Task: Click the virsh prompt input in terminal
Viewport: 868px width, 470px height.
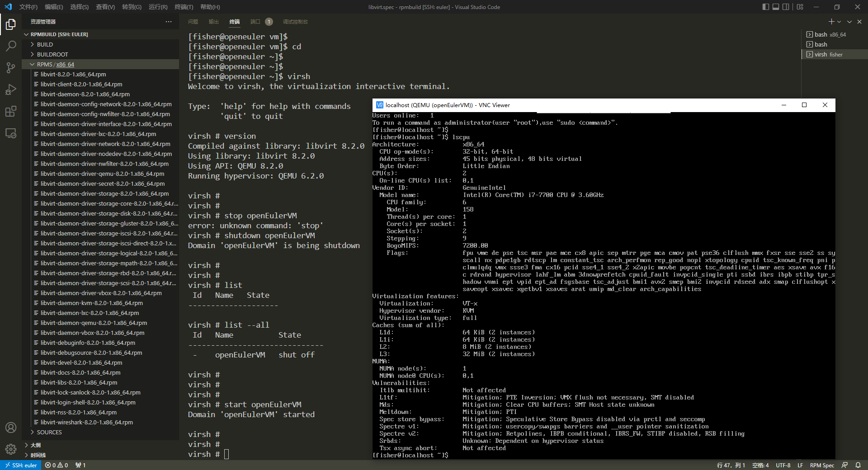Action: coord(226,454)
